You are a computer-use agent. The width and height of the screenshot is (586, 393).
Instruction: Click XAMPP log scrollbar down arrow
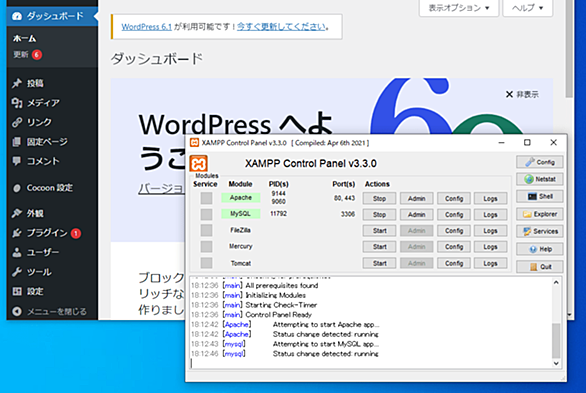(556, 363)
